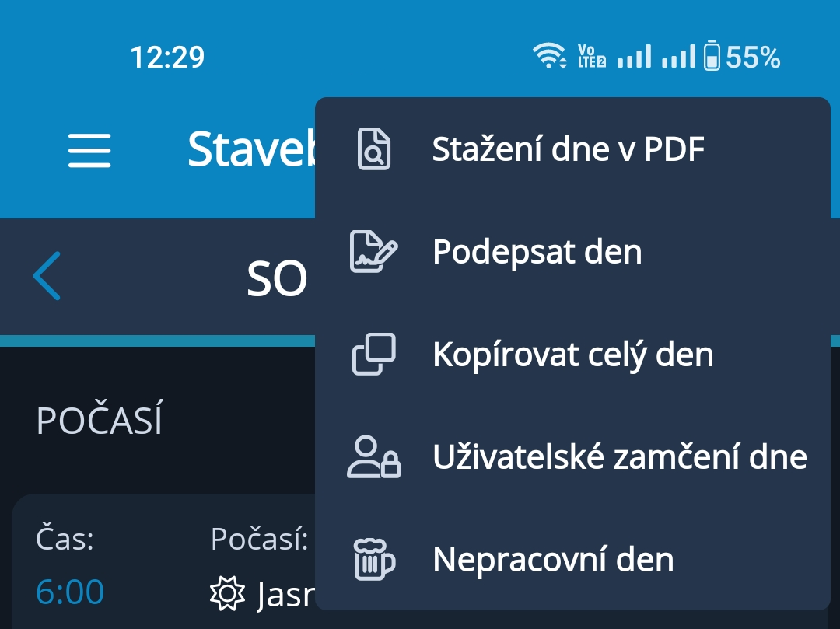Mark day via "Nepracovní den" option
The width and height of the screenshot is (840, 629).
[572, 559]
